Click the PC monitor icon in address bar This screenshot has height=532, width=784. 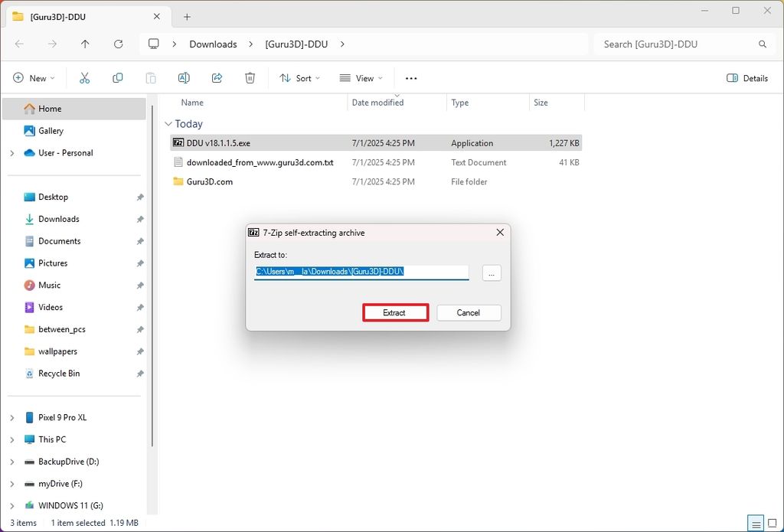pyautogui.click(x=153, y=44)
